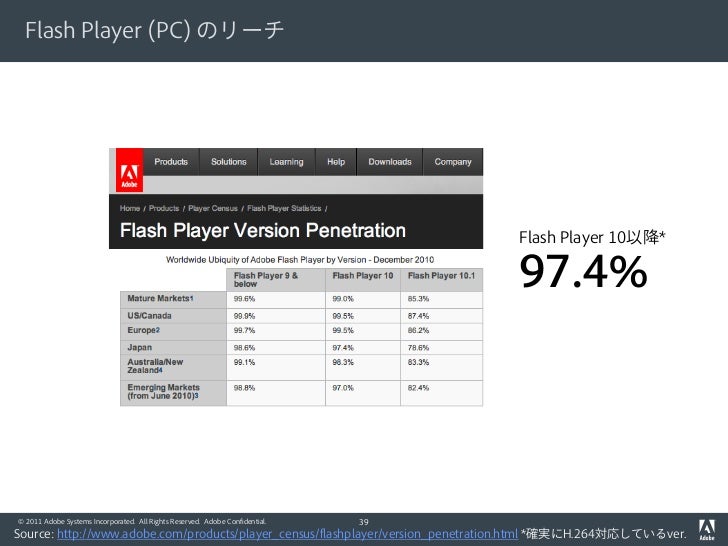The height and width of the screenshot is (546, 728).
Task: Click the red Adobe logo in website header
Action: [129, 170]
